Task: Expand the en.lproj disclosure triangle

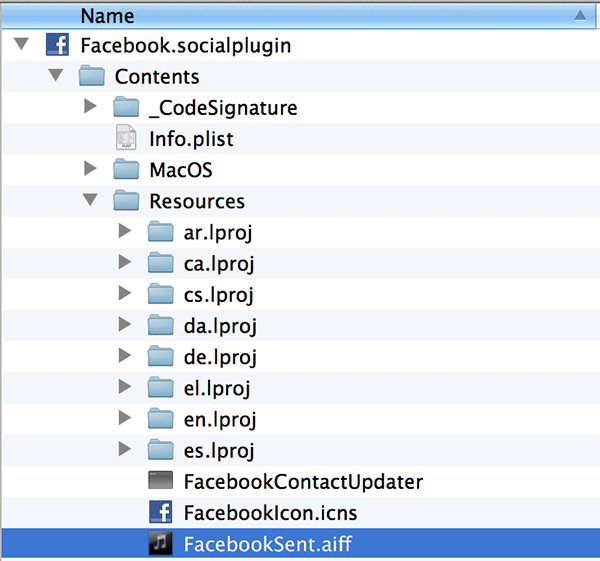Action: pos(125,418)
